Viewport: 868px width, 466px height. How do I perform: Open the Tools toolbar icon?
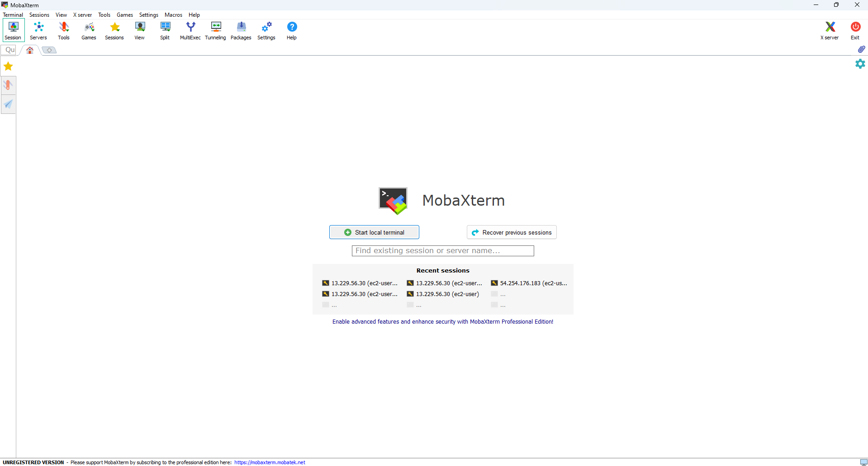[64, 31]
